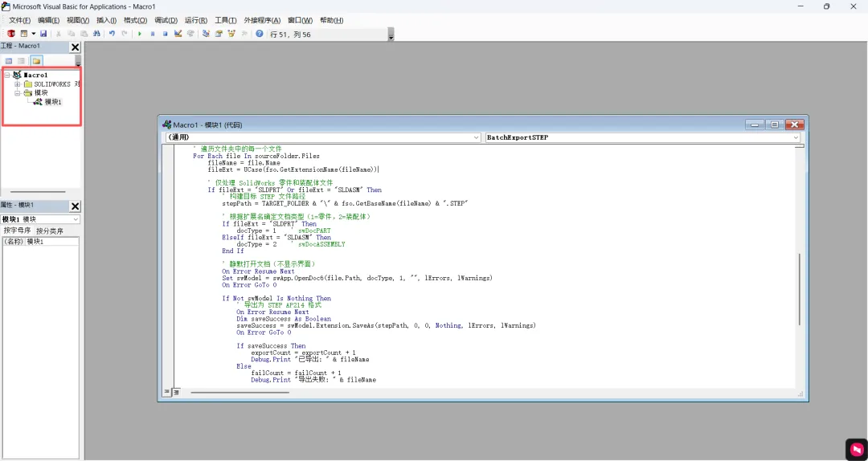
Task: Click the Redo toolbar icon
Action: pyautogui.click(x=125, y=34)
